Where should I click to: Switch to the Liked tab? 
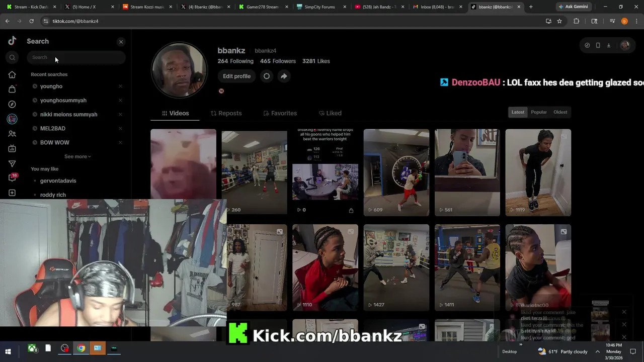[329, 113]
